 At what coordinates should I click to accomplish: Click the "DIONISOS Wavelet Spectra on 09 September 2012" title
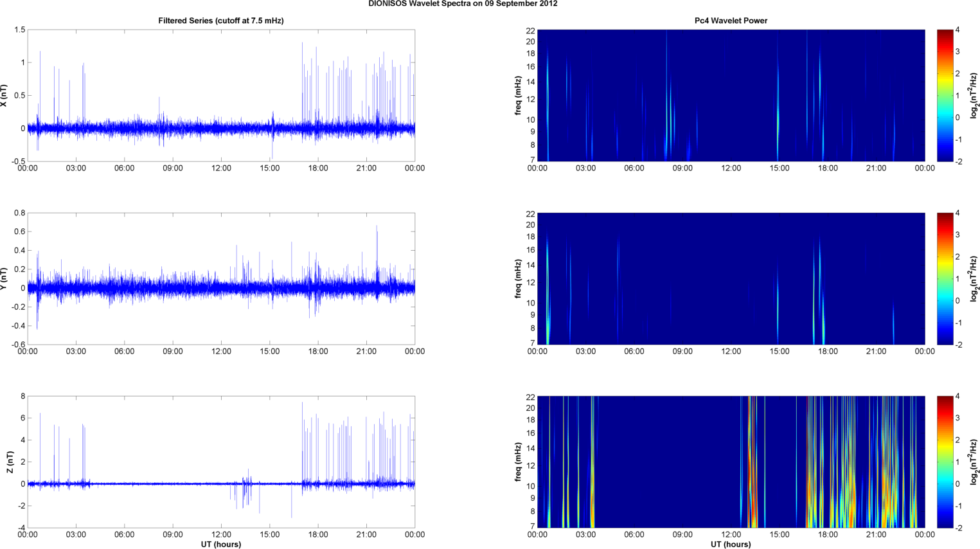(463, 4)
